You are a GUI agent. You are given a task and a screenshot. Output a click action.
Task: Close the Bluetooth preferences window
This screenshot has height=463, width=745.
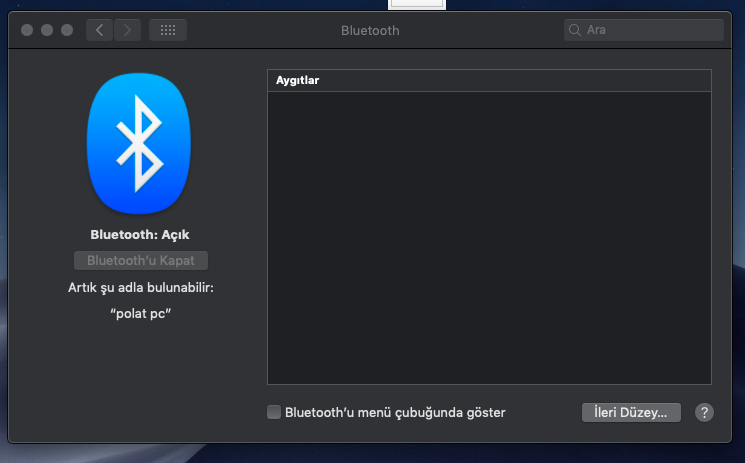(x=27, y=30)
